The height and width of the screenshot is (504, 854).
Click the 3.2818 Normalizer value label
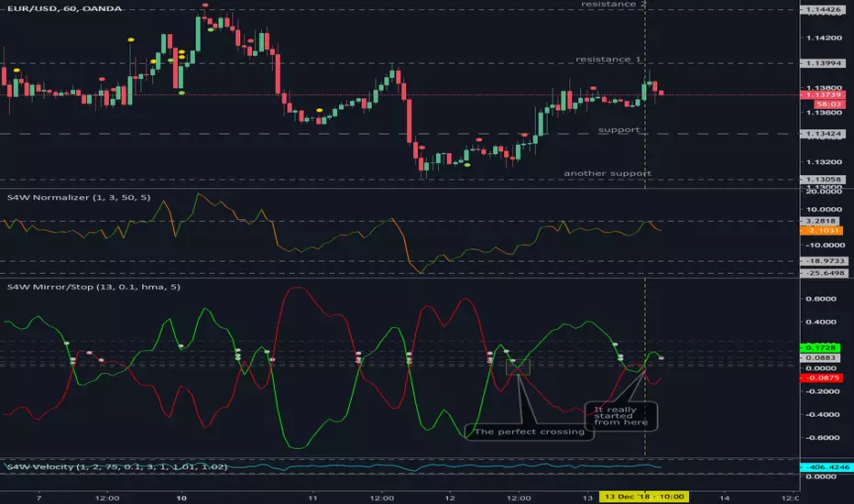point(821,221)
